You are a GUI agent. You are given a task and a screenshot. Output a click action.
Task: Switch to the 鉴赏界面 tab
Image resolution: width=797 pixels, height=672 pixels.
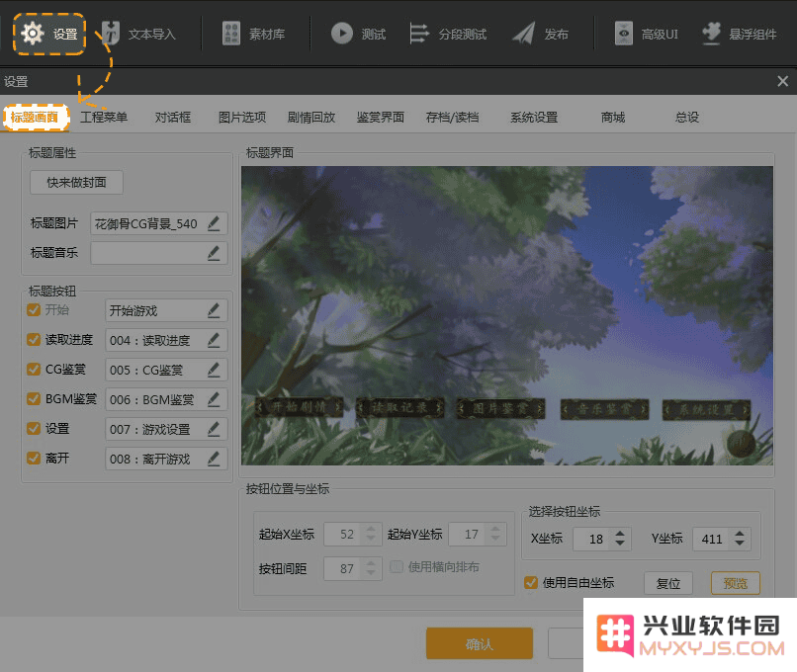click(380, 118)
